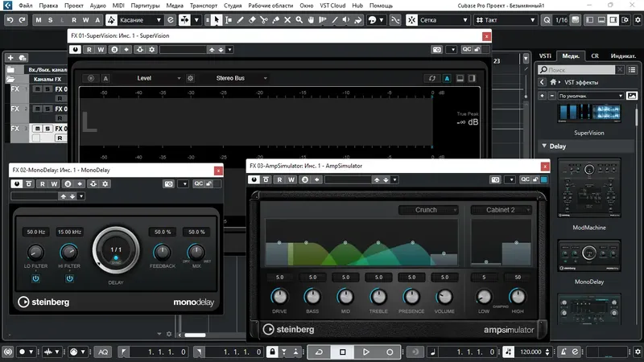The image size is (644, 362).
Task: Open the VST Cloud menu
Action: (332, 6)
